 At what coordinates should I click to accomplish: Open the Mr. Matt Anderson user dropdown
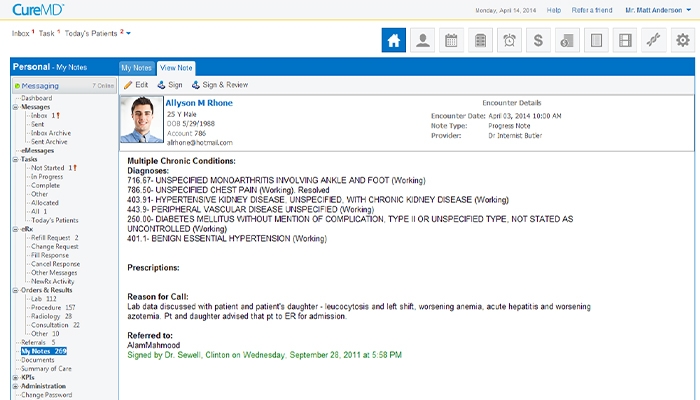(660, 10)
